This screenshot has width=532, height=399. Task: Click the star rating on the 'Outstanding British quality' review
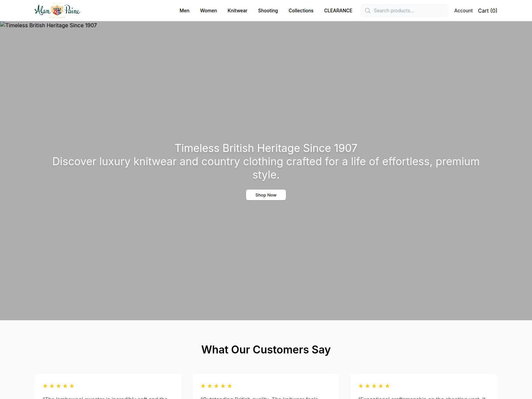point(216,386)
